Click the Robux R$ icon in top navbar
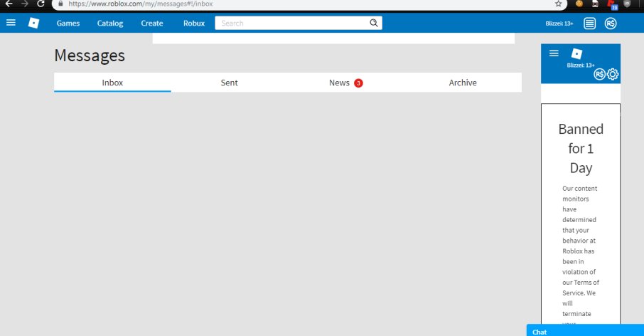The image size is (644, 336). (x=611, y=23)
